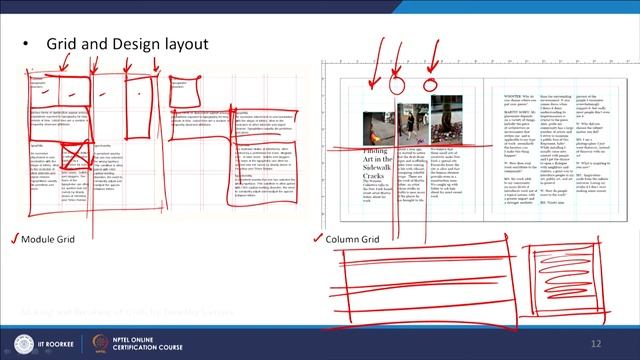Select the 'Column Grid' caption text

352,239
